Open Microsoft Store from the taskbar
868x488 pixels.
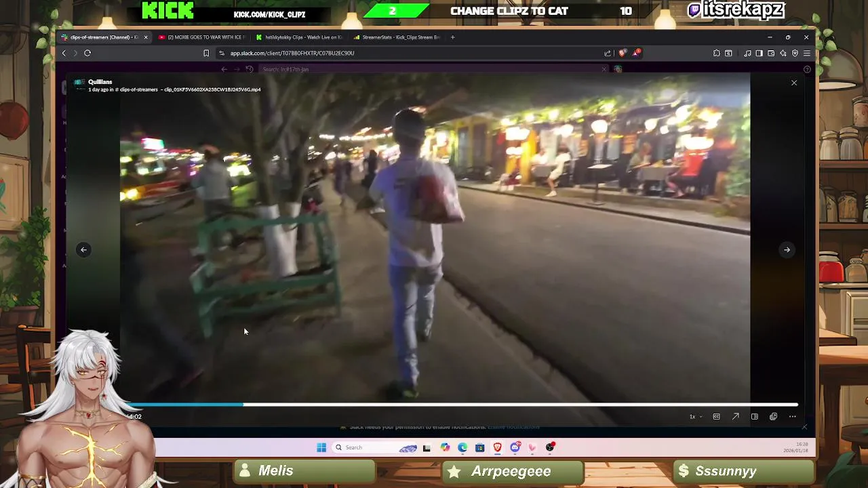(479, 447)
